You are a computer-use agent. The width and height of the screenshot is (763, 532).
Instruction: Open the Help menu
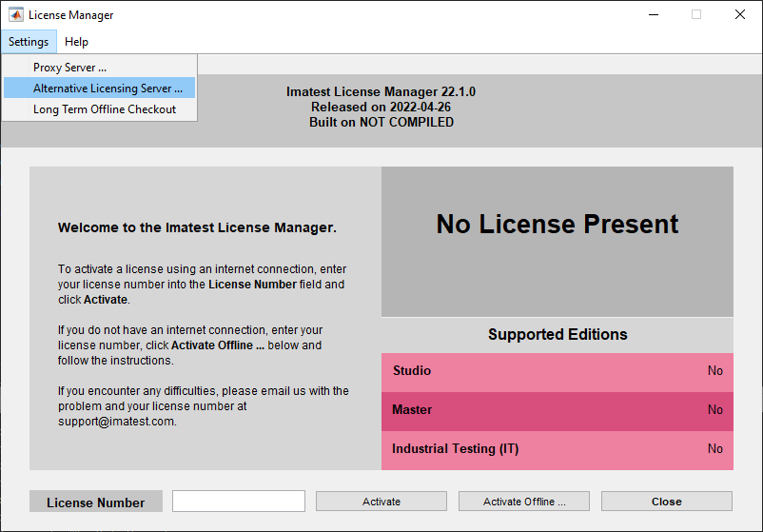click(76, 42)
